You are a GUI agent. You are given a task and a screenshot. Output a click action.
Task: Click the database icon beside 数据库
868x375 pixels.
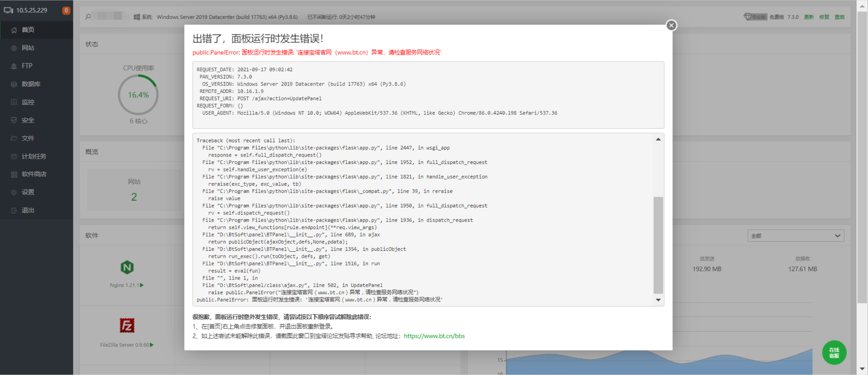(14, 84)
